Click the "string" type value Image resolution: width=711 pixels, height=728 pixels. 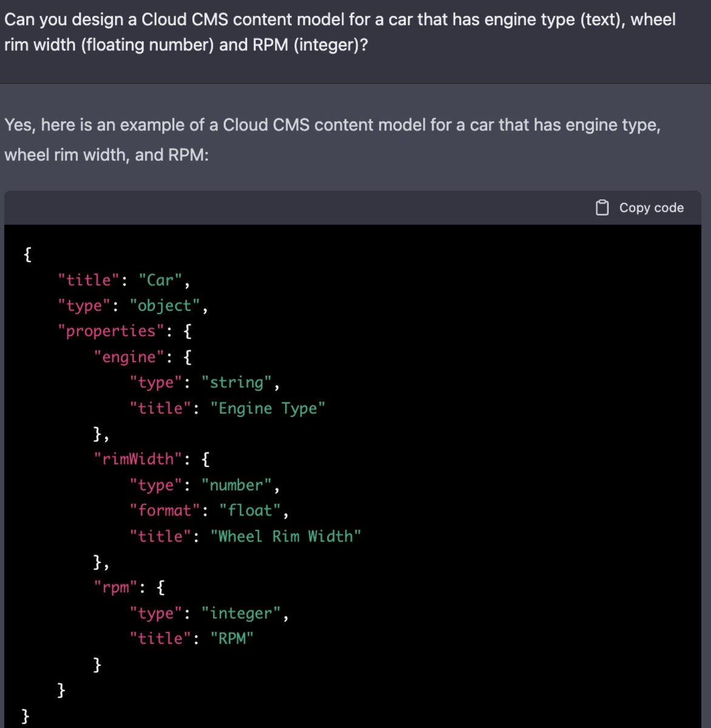click(x=237, y=383)
